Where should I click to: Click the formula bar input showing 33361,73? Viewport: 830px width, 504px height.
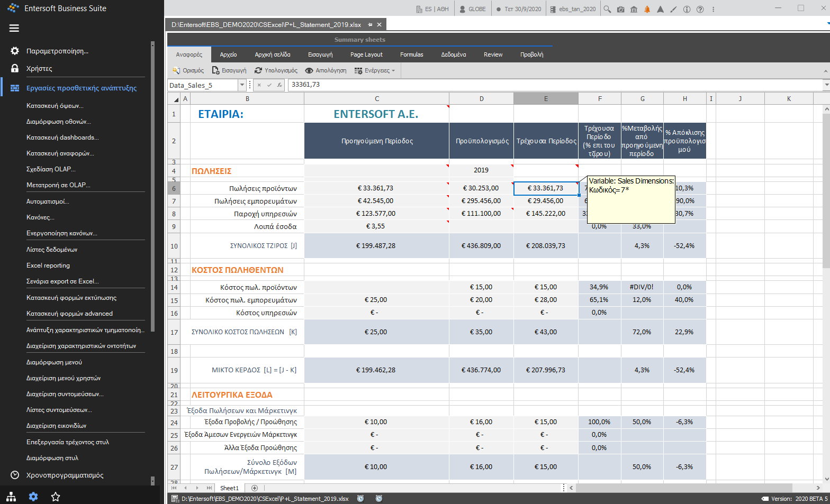tap(555, 85)
